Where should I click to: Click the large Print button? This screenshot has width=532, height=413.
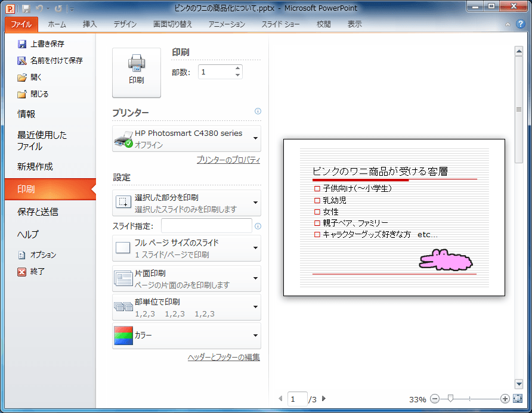(x=137, y=73)
